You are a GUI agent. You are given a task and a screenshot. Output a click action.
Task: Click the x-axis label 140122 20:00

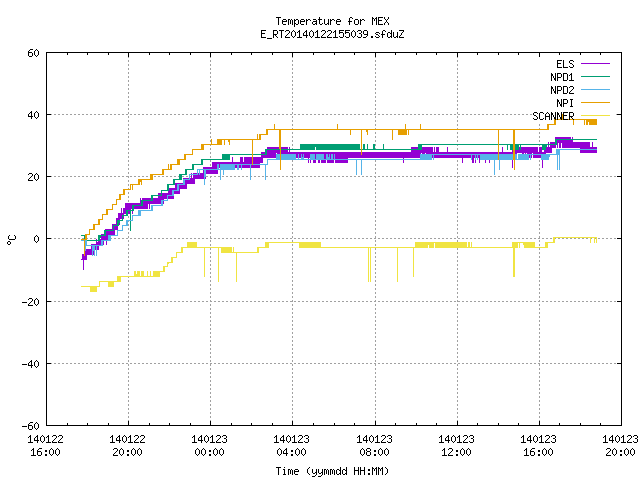tap(127, 446)
